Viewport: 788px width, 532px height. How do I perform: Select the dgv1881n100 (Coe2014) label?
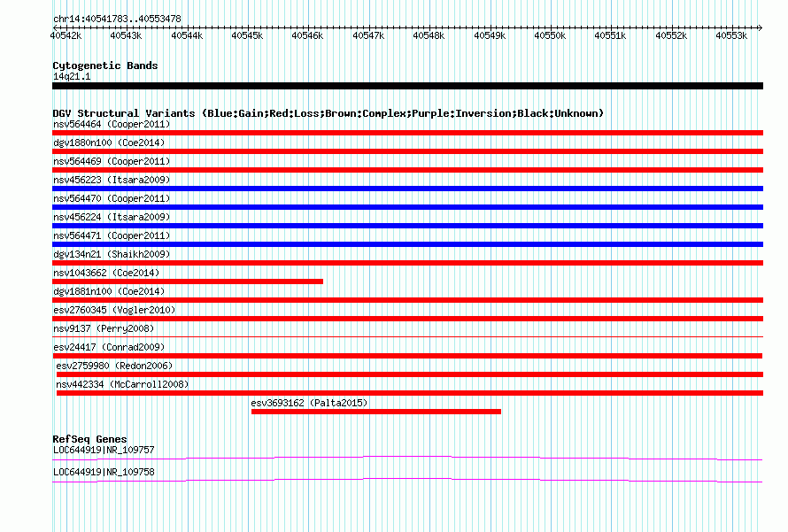click(109, 291)
